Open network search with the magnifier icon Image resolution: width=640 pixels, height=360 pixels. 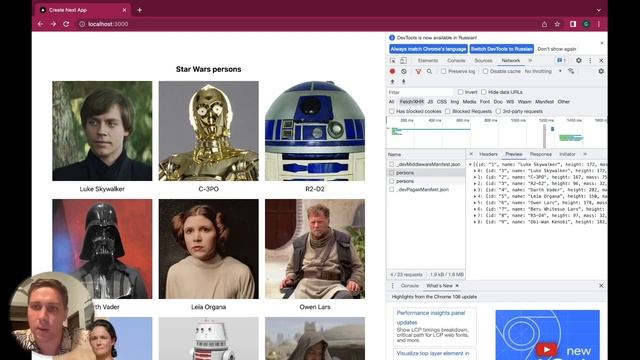coord(429,71)
